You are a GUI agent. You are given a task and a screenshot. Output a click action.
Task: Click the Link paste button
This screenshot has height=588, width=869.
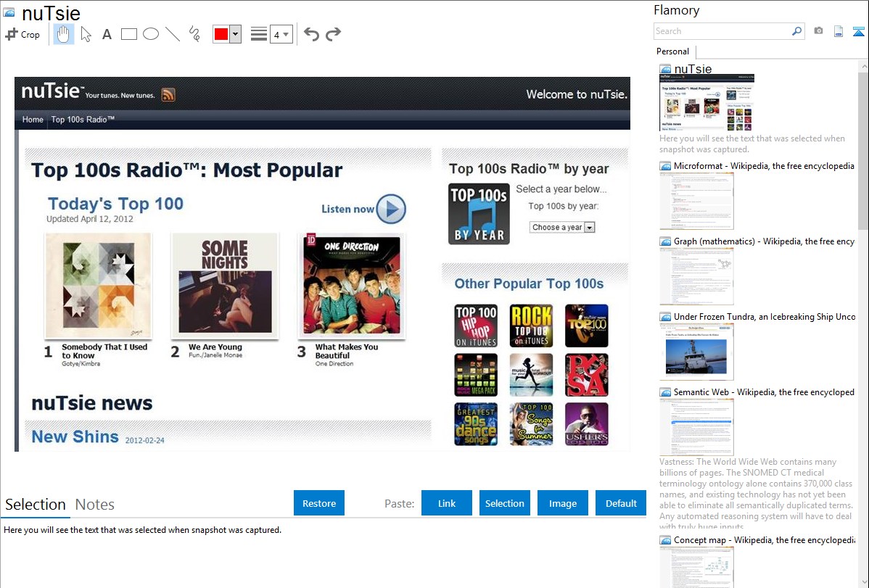pyautogui.click(x=447, y=503)
